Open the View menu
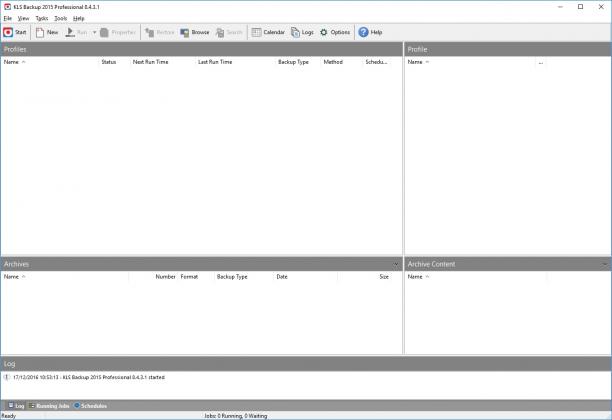Viewport: 612px width, 420px height. pyautogui.click(x=23, y=18)
